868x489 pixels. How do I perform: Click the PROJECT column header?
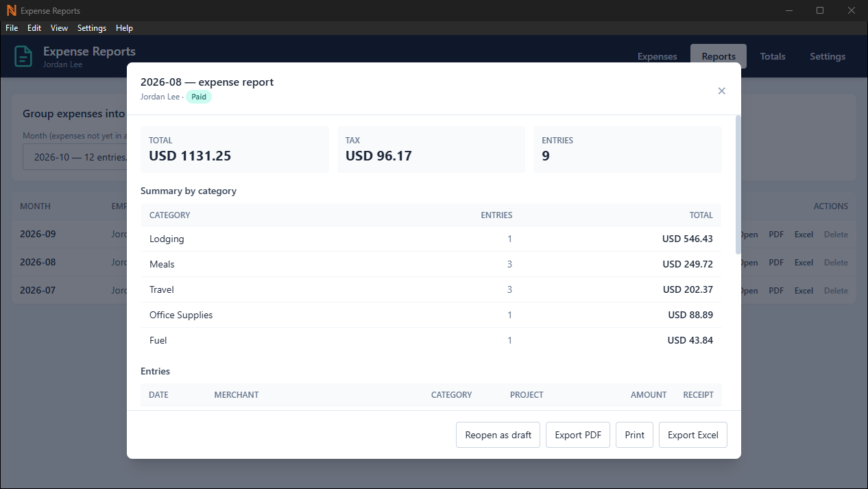point(527,395)
